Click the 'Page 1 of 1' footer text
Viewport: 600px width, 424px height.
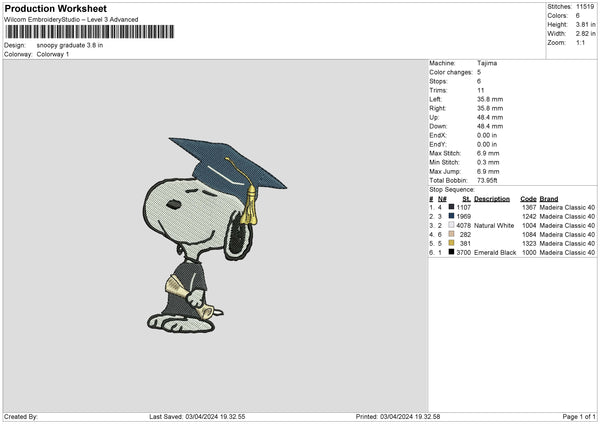tap(579, 417)
